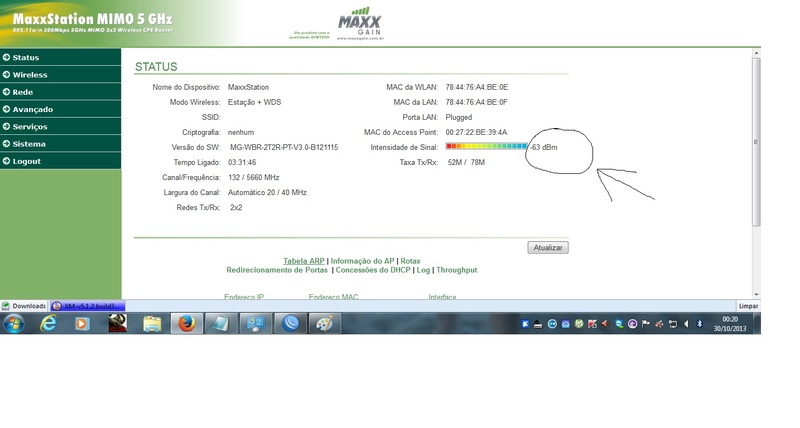
Task: Click the Bluetooth tray icon
Action: [x=699, y=324]
